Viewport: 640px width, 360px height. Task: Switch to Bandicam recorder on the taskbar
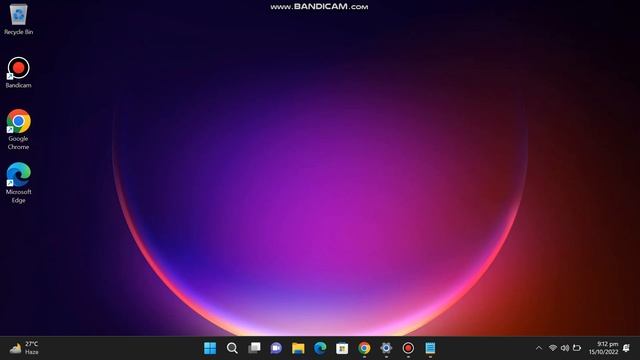pos(408,348)
